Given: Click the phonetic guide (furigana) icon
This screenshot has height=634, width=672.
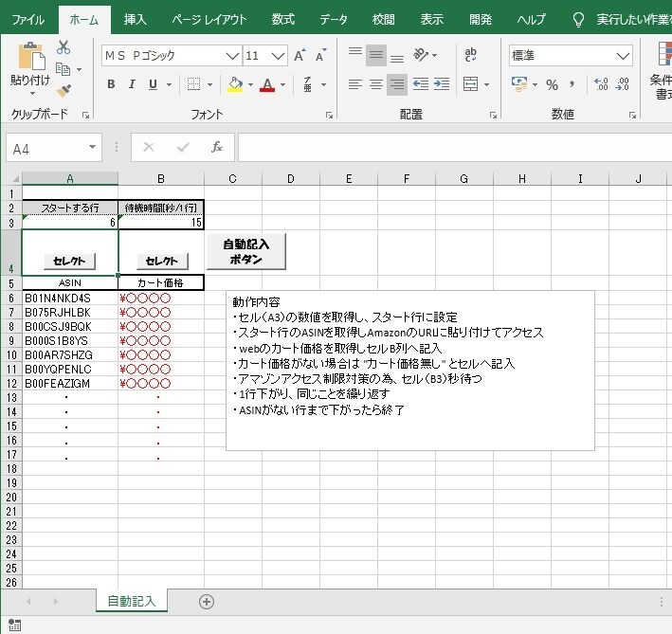Looking at the screenshot, I should coord(308,84).
